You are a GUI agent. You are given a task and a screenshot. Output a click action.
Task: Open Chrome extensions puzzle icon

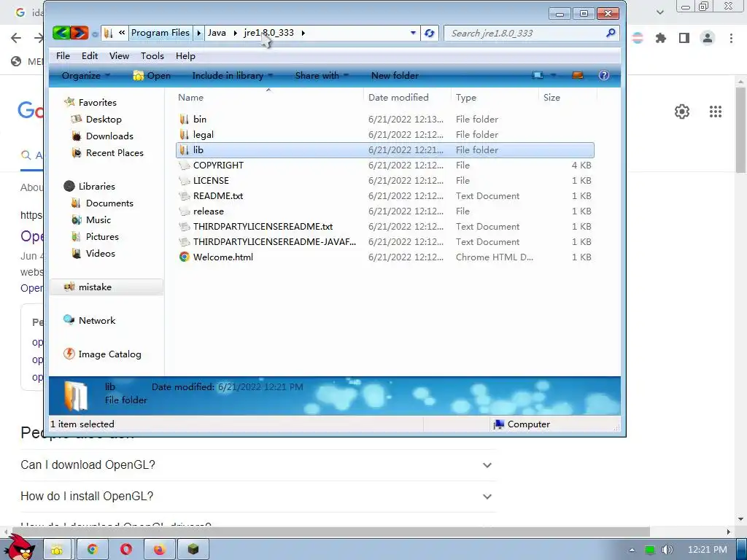(x=660, y=38)
